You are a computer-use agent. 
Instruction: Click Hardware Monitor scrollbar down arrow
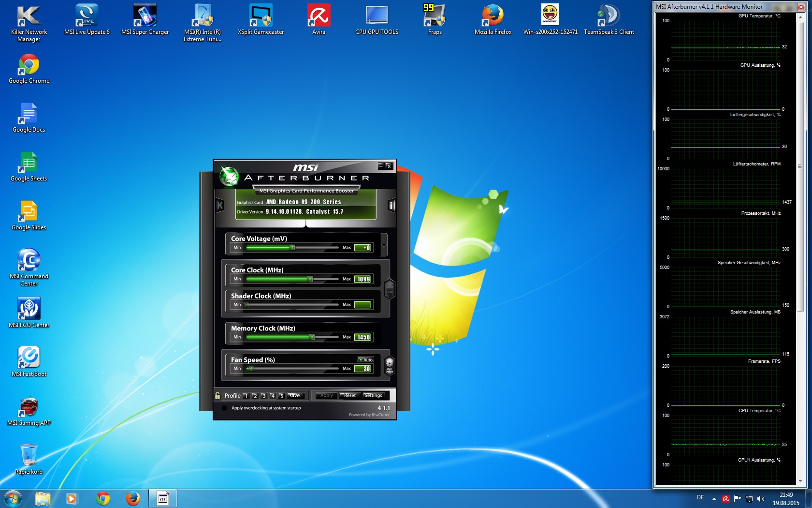[x=800, y=481]
